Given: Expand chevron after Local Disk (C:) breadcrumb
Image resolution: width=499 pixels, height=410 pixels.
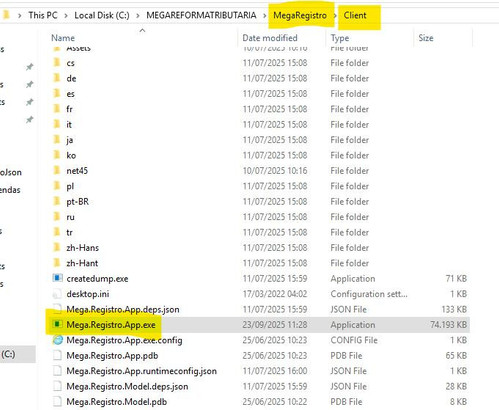Looking at the screenshot, I should point(138,16).
